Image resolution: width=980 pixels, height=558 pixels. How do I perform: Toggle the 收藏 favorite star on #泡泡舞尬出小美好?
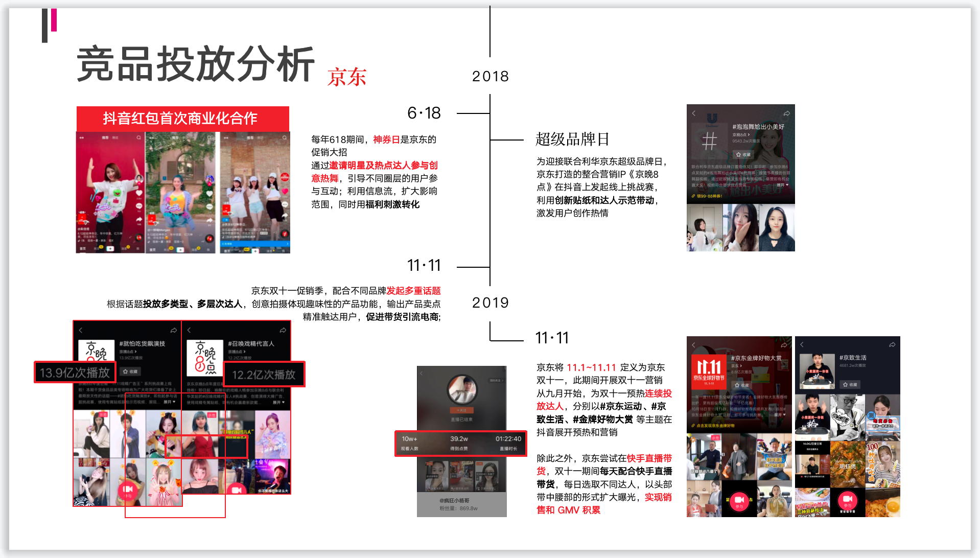tap(738, 154)
